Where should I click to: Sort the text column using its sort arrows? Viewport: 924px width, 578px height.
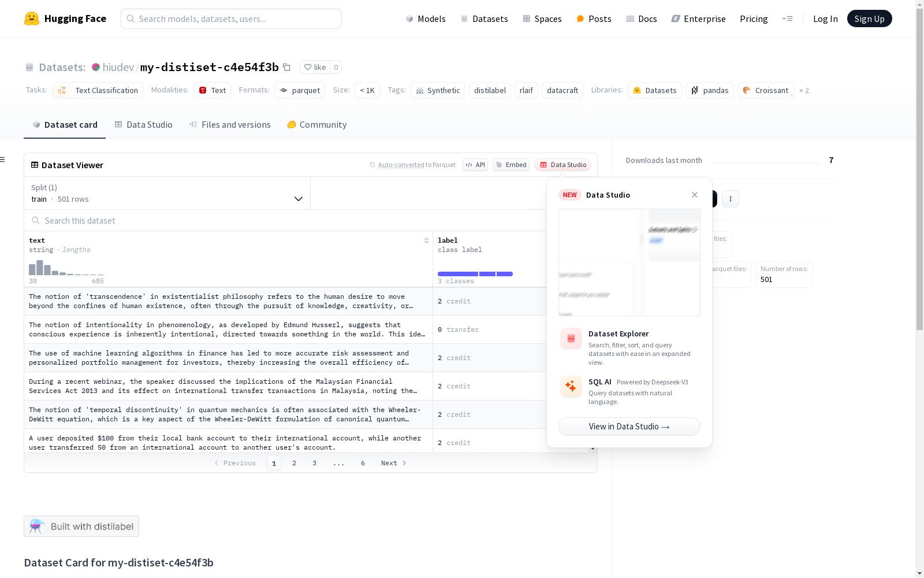[x=426, y=240]
